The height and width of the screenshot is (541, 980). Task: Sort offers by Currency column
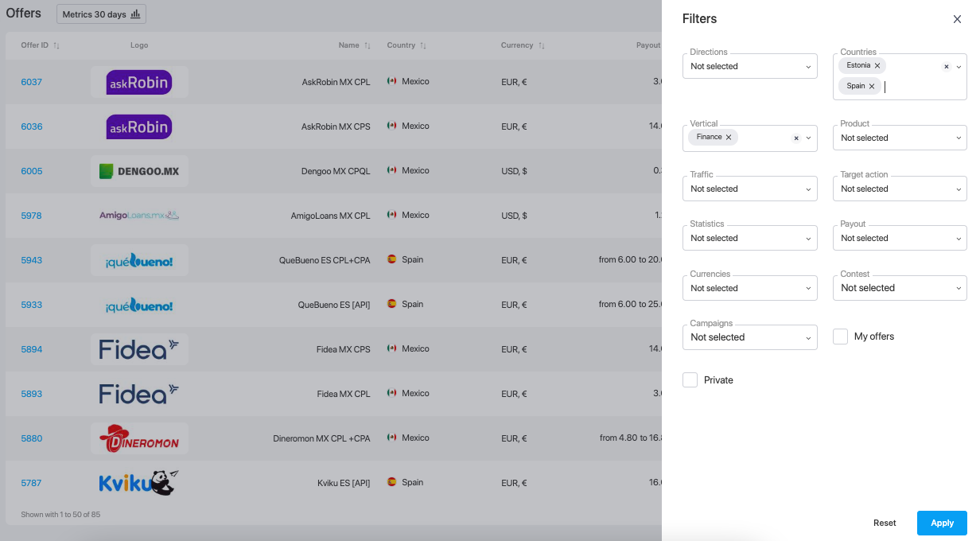pyautogui.click(x=541, y=45)
